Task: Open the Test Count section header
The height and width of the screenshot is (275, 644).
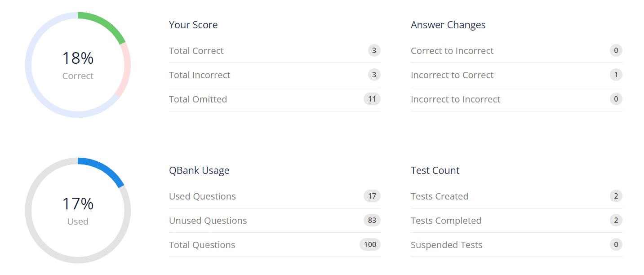Action: (435, 170)
